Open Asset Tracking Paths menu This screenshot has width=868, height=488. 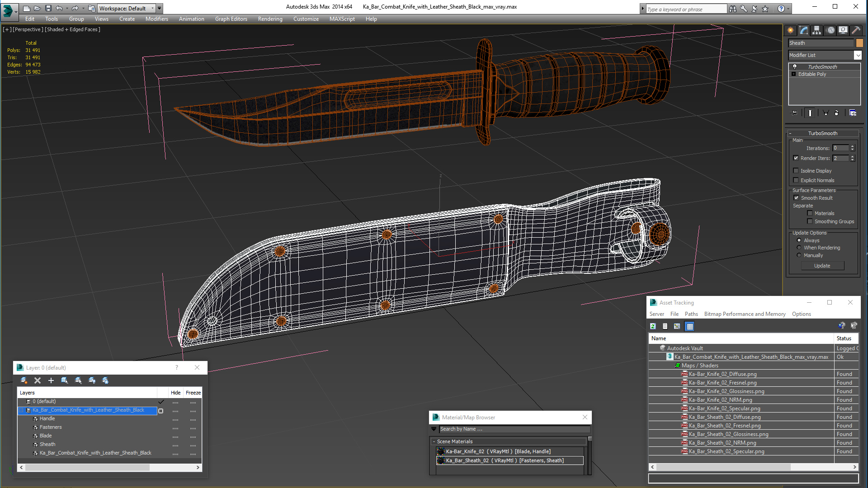click(691, 314)
